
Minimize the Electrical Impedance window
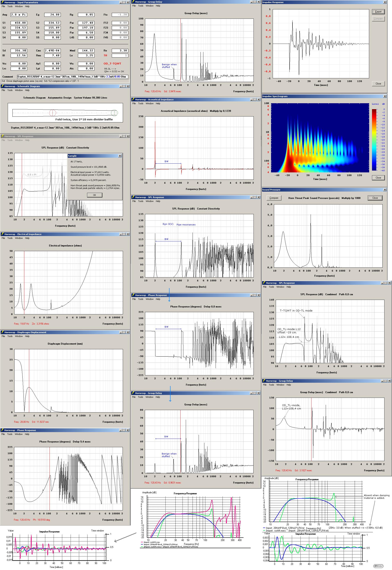(x=121, y=234)
